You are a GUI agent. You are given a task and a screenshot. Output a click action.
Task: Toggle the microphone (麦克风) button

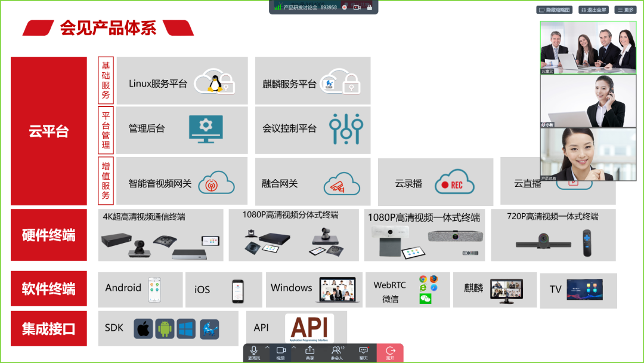253,352
